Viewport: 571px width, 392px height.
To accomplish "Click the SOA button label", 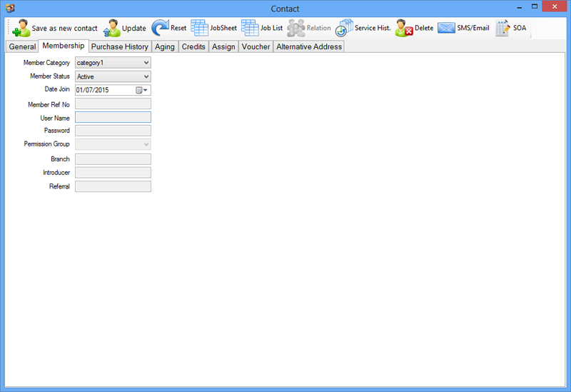I will 520,28.
